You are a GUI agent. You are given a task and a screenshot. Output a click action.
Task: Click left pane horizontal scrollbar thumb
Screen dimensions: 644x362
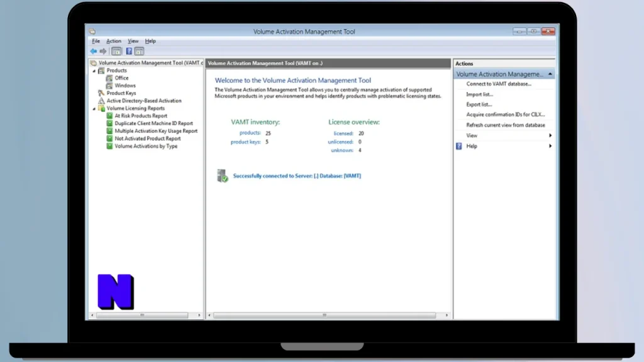(x=142, y=315)
